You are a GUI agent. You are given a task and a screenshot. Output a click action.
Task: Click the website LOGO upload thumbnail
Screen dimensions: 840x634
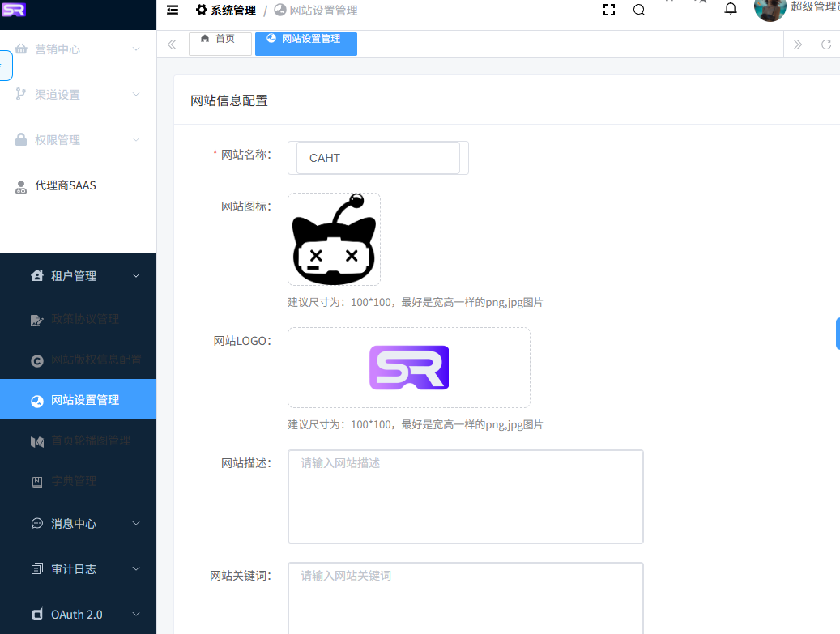pyautogui.click(x=409, y=368)
